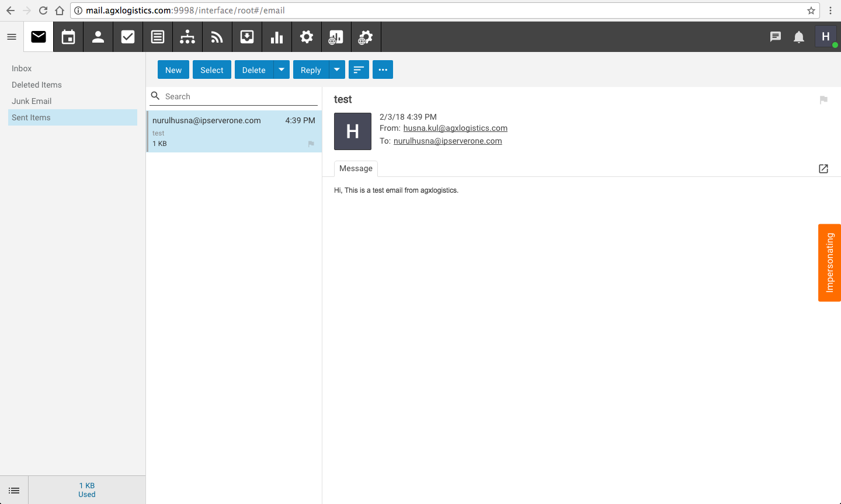Click the New email button

click(173, 69)
